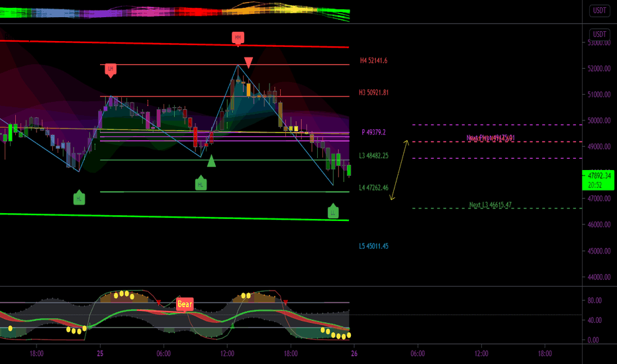
Task: Select the green up-triangle buy signal
Action: click(211, 161)
